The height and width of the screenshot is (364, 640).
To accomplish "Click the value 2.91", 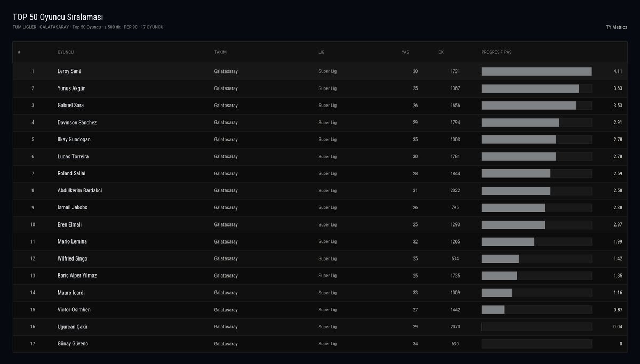I will pyautogui.click(x=618, y=123).
